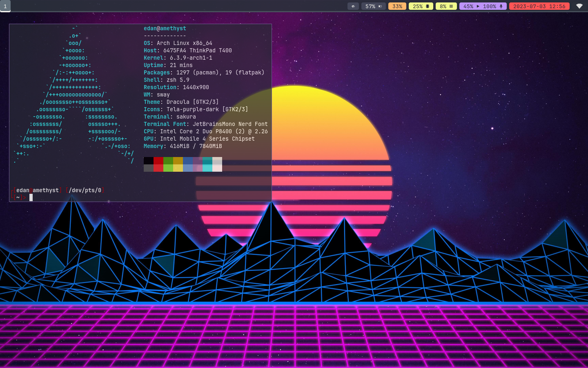The image size is (588, 368).
Task: Click the 'Icons: Tela-purple-dark' line
Action: [x=196, y=109]
